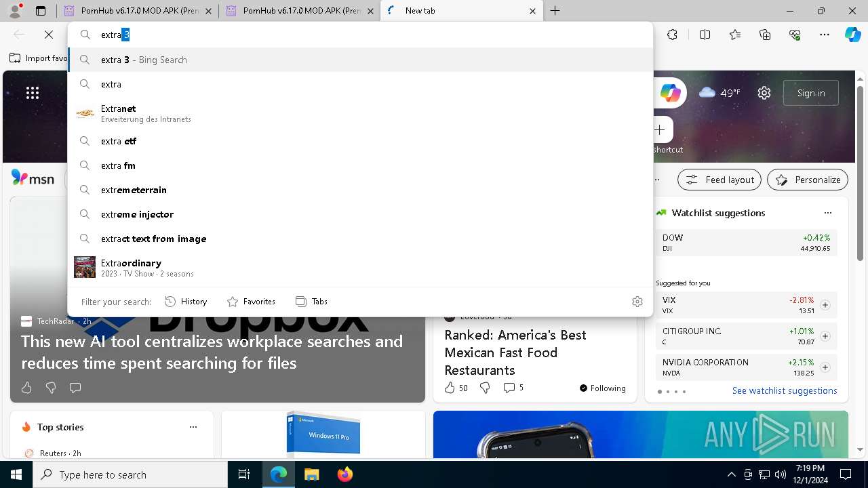Open File Explorer from the taskbar

pyautogui.click(x=311, y=474)
